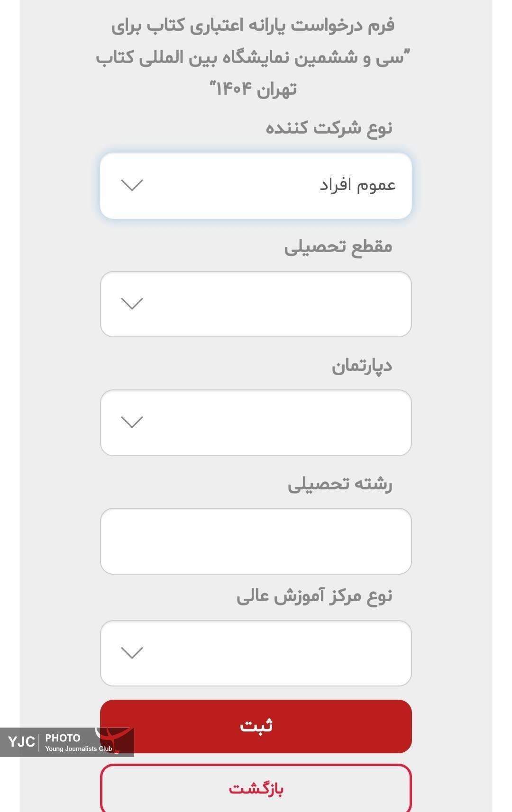Click the chevron arrow in نوع شرکت کننده dropdown
This screenshot has width=512, height=812.
132,185
